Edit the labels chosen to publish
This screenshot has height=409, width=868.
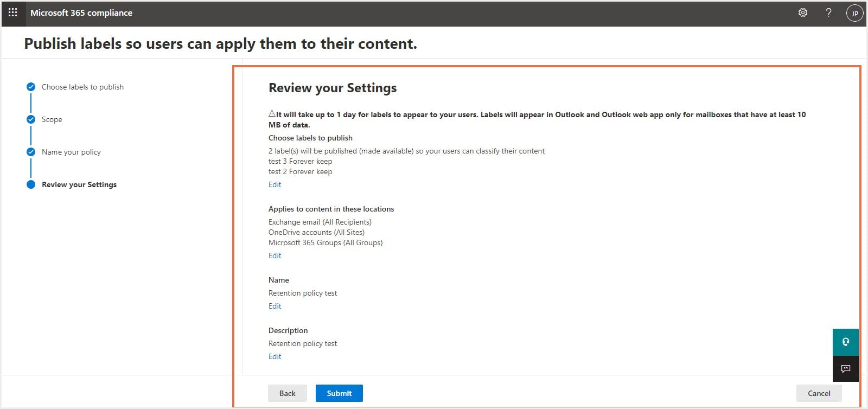tap(275, 184)
